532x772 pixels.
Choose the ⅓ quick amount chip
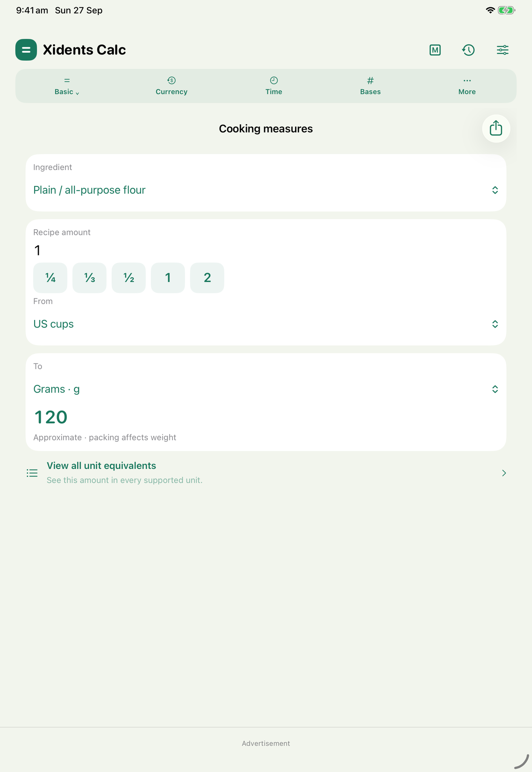point(89,278)
